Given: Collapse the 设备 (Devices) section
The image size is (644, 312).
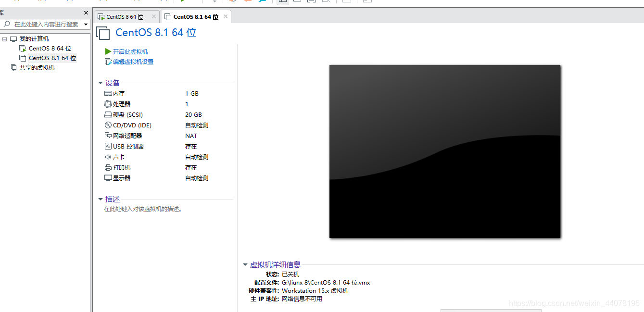Looking at the screenshot, I should [x=101, y=83].
